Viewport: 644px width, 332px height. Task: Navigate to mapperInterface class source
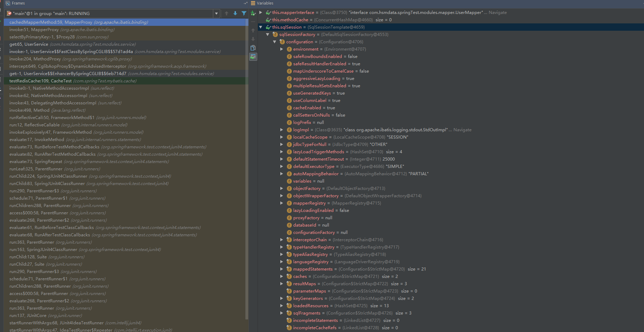tap(497, 13)
